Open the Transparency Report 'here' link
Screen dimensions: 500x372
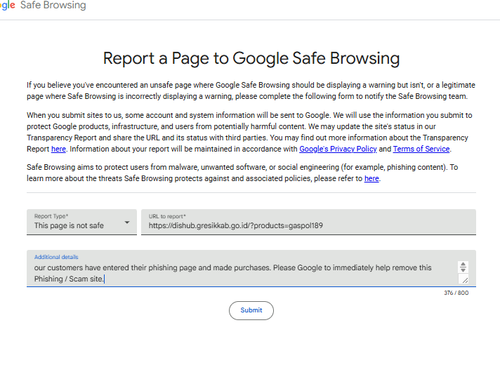click(58, 149)
